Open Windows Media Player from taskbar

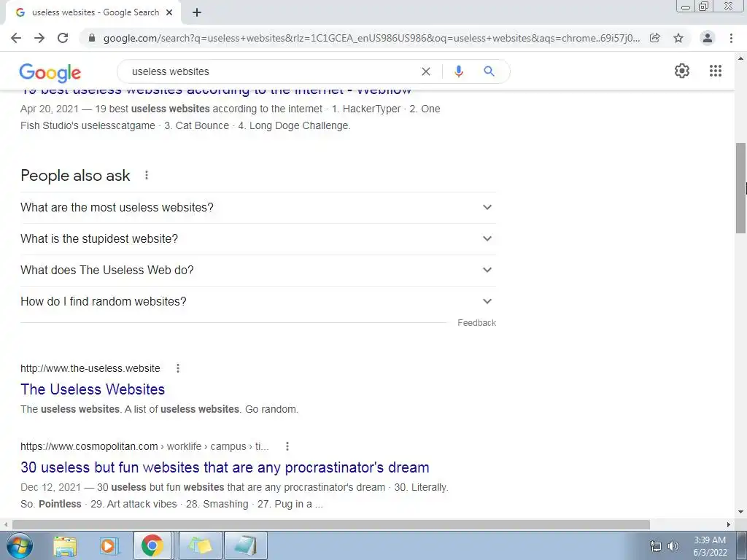(x=108, y=546)
